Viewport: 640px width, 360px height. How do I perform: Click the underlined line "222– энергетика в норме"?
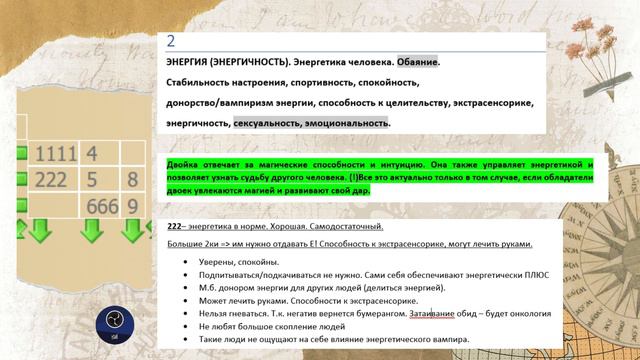275,227
